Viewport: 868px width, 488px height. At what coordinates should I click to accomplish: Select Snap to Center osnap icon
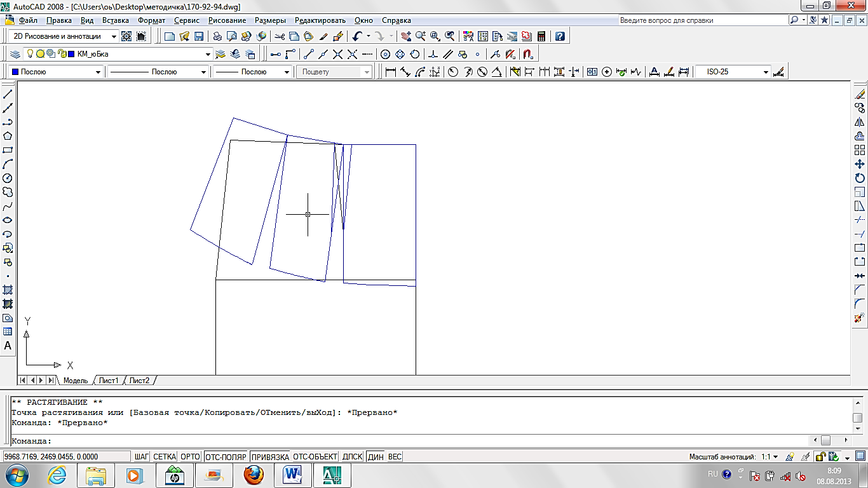point(385,54)
